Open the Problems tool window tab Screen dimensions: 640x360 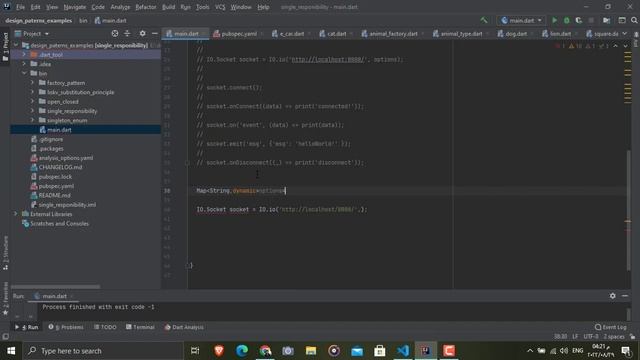coord(66,327)
